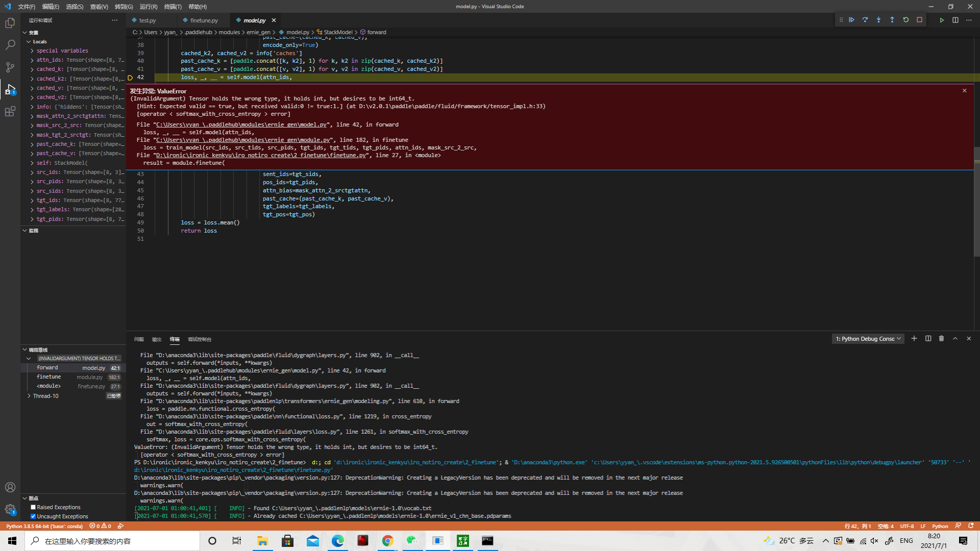
Task: Open Source Control in activity bar
Action: coord(10,67)
